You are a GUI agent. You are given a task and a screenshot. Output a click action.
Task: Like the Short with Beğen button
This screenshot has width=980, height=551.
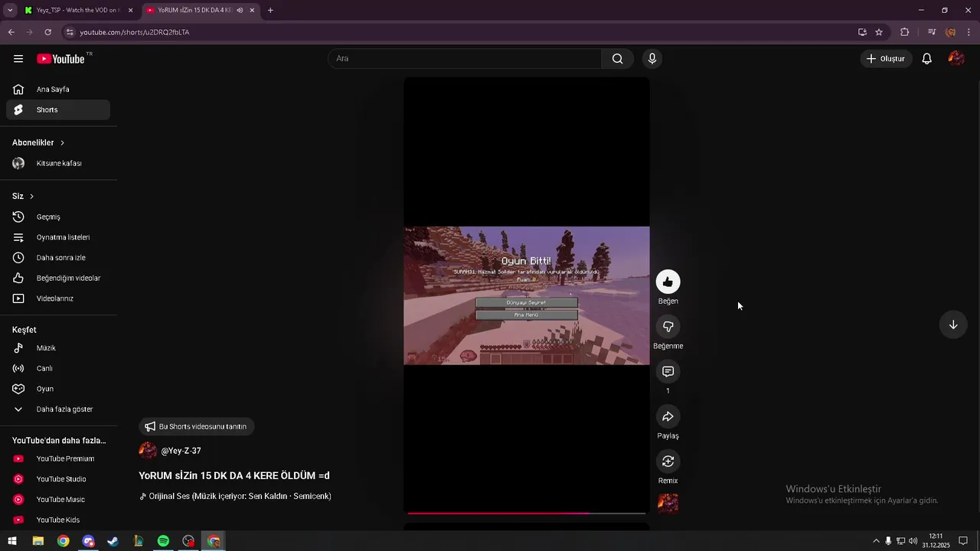point(668,282)
